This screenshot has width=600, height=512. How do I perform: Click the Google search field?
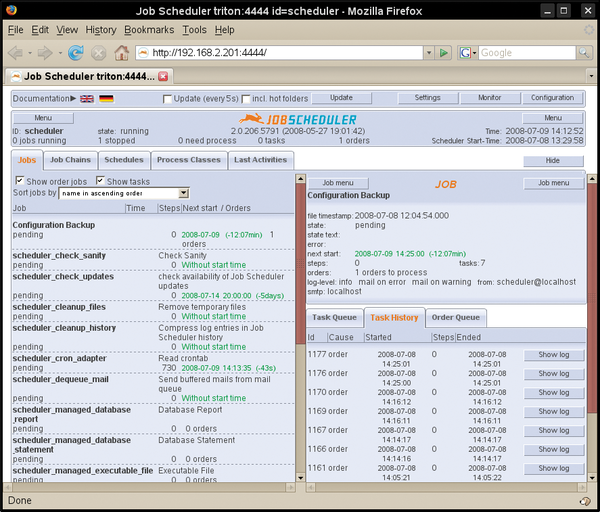pos(527,52)
